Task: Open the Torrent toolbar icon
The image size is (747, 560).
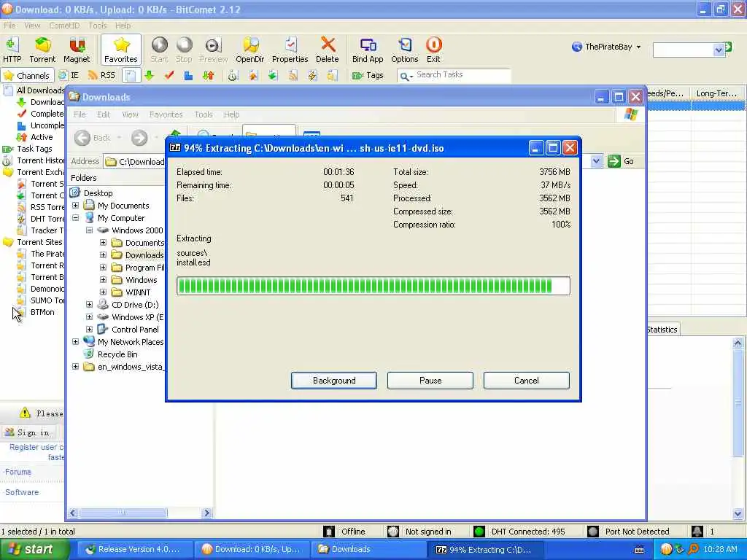Action: 42,50
